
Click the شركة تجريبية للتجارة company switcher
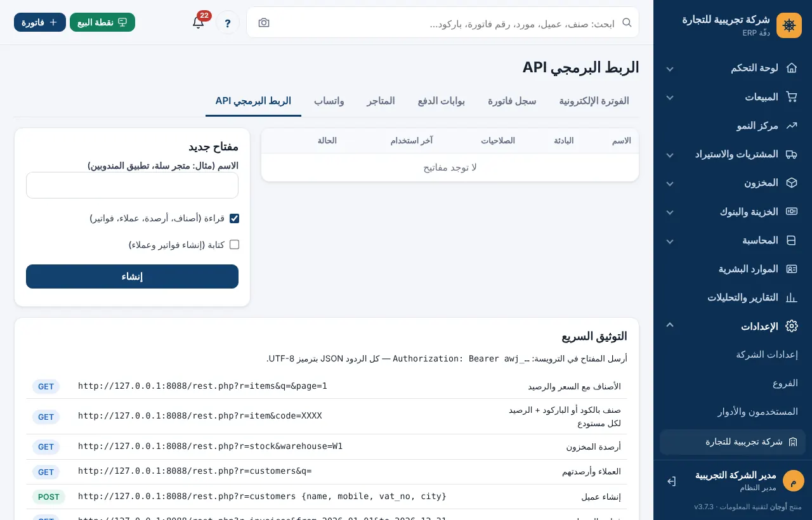pos(733,442)
